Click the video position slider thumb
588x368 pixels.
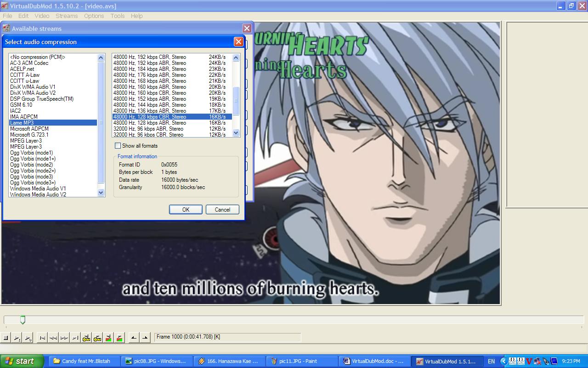click(23, 320)
